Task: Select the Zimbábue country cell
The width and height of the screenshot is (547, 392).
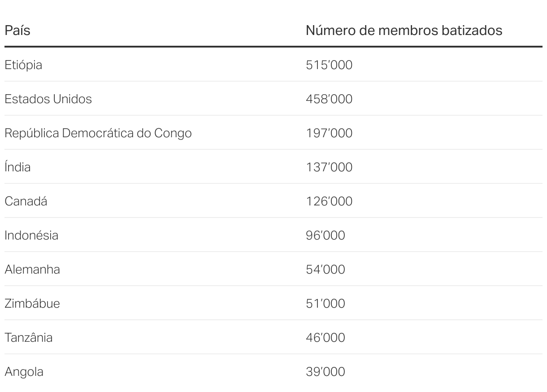Action: click(x=32, y=303)
